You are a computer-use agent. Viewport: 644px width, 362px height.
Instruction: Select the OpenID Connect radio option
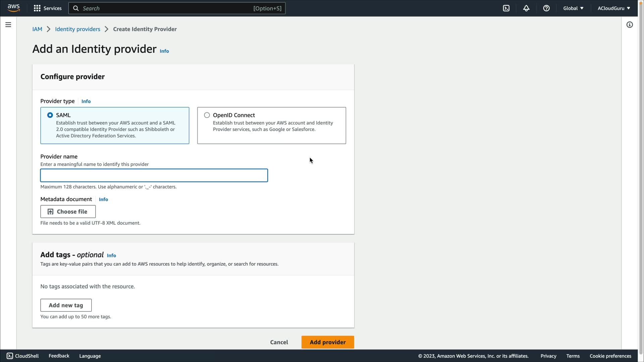click(207, 115)
